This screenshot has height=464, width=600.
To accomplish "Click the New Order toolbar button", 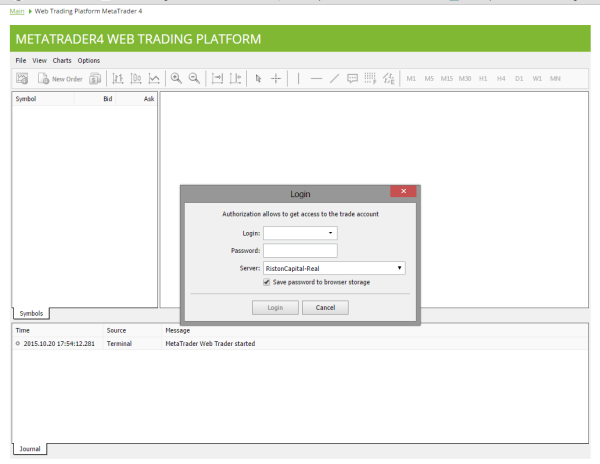I will click(x=60, y=79).
